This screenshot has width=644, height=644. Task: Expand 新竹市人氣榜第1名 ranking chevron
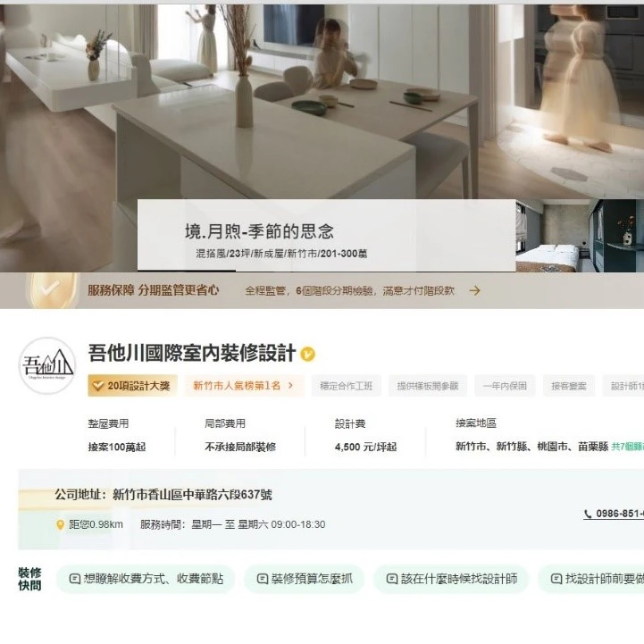point(290,386)
